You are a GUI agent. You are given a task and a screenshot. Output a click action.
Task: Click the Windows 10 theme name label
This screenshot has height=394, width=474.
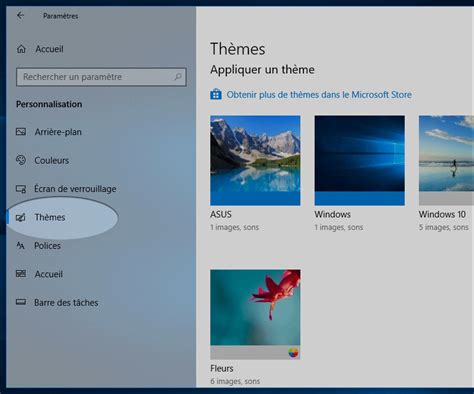pos(442,214)
